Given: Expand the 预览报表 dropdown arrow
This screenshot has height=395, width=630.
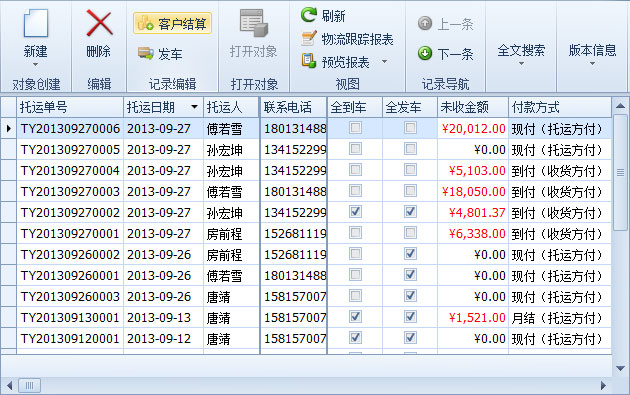Looking at the screenshot, I should [385, 61].
